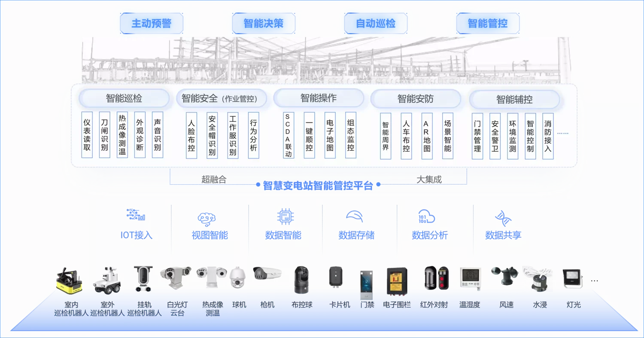The height and width of the screenshot is (338, 644).
Task: Select the 白光灯云台 camera image
Action: point(176,277)
